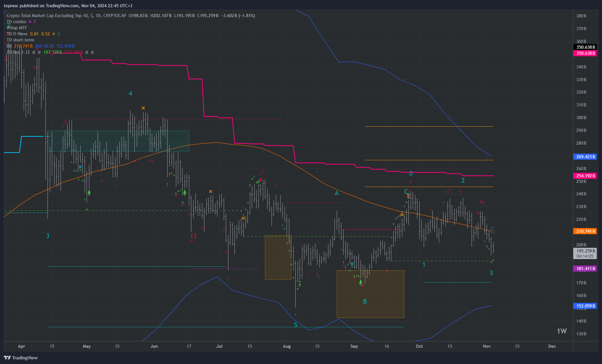Click the purple 181.411B price label
This screenshot has width=602, height=364.
(585, 269)
